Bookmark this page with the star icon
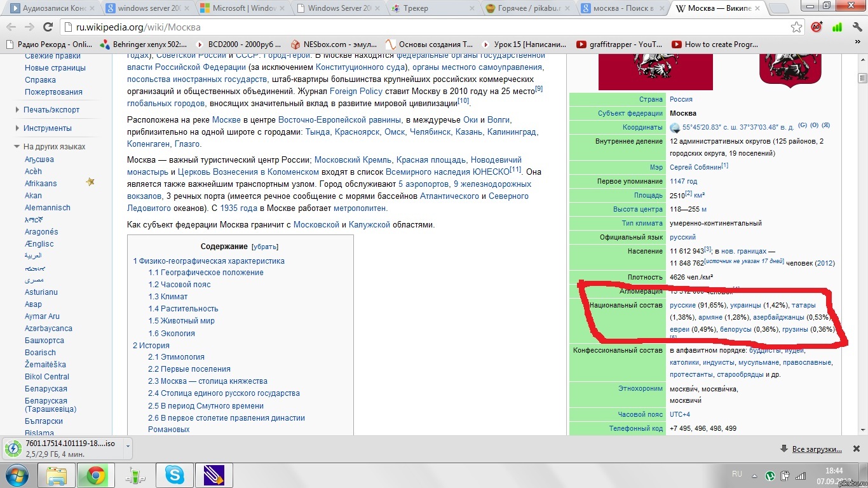Image resolution: width=868 pixels, height=488 pixels. (796, 27)
